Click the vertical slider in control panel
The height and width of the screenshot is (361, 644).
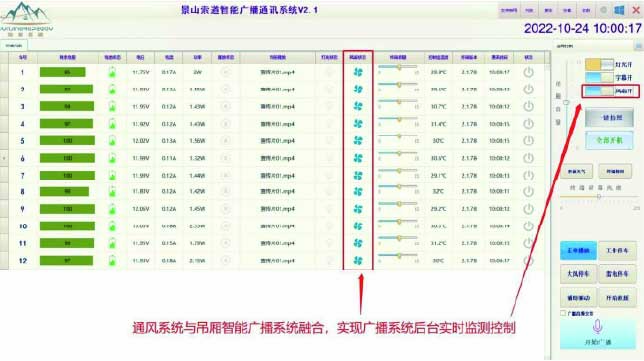coord(567,103)
